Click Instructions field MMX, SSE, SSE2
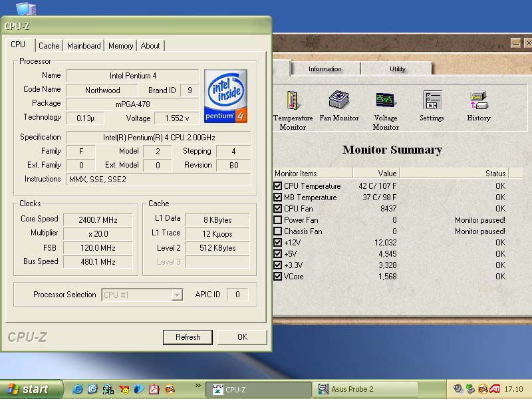Viewport: 532px width, 399px height. click(159, 179)
